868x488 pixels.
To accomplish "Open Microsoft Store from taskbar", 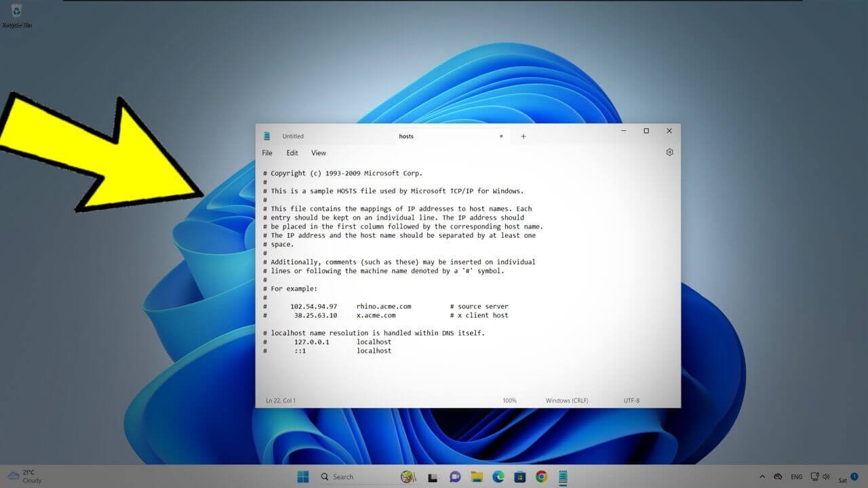I will click(520, 477).
